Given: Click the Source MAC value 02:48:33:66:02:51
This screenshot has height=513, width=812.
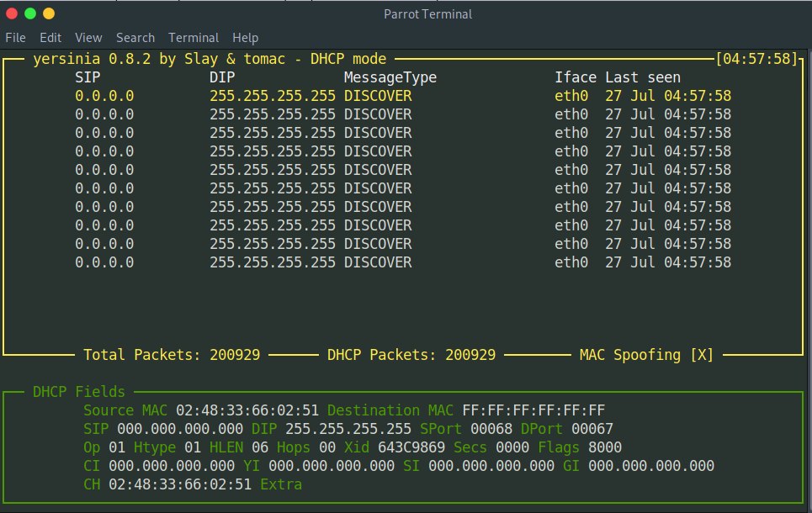Looking at the screenshot, I should pyautogui.click(x=247, y=410).
